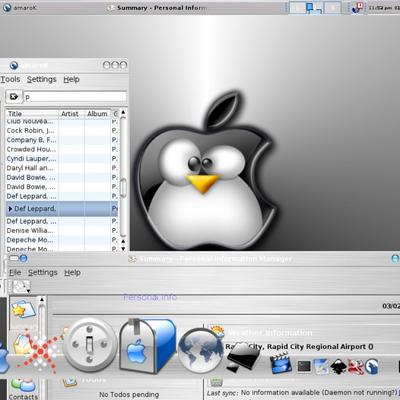
Task: Open Settings menu in amaroK window
Action: (42, 79)
